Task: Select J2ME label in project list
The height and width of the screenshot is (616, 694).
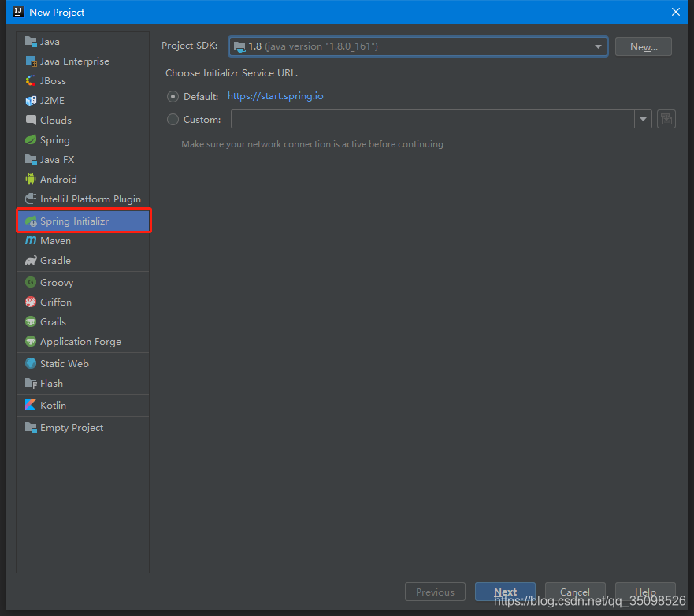Action: 52,101
